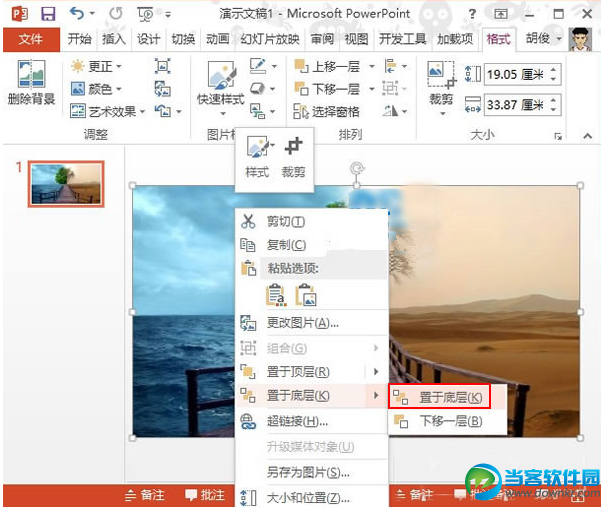Viewport: 601px width, 507px height.
Task: Select Copy (复制) in context menu
Action: (x=311, y=245)
